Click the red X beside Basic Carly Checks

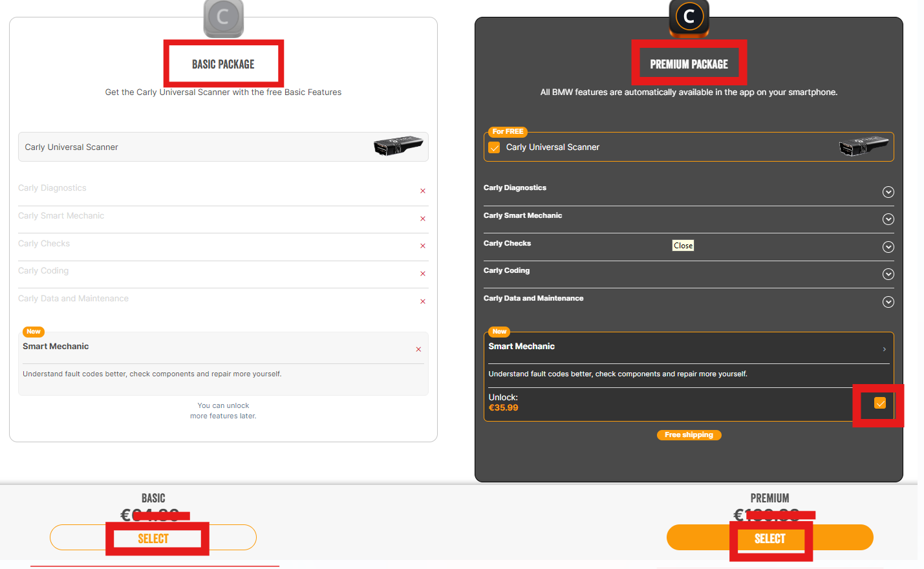423,246
